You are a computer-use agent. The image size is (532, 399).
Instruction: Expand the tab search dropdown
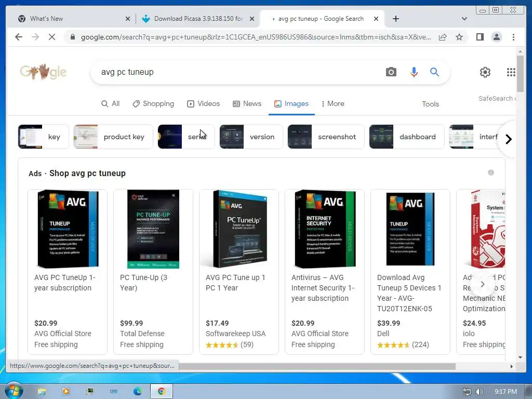point(464,19)
